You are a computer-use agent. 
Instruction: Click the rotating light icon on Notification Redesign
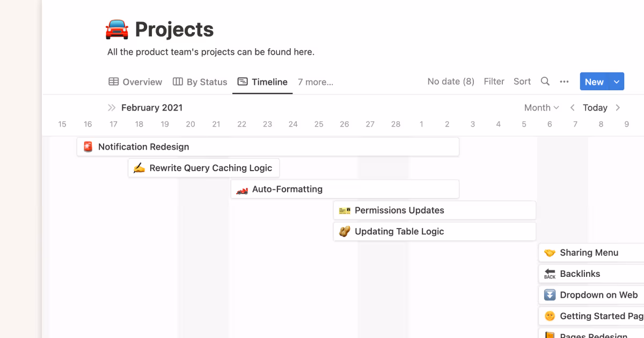pyautogui.click(x=87, y=146)
